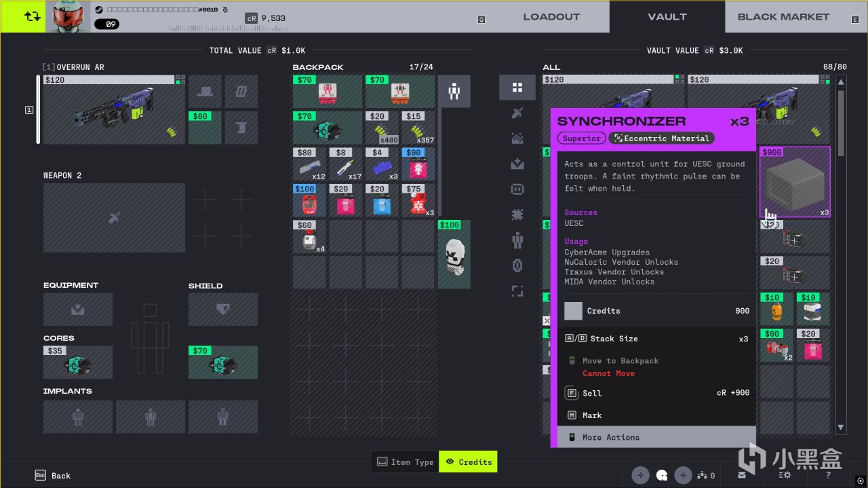Open the squad count icon showing 0

[706, 475]
